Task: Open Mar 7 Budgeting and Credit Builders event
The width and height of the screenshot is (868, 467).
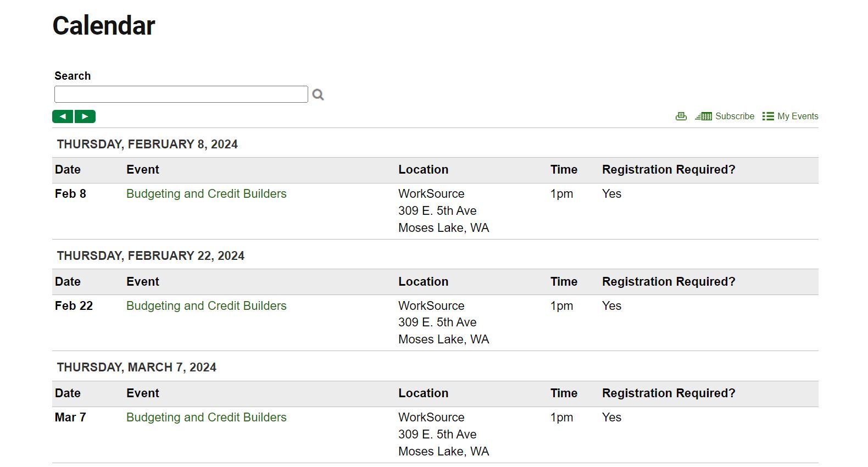Action: click(206, 417)
